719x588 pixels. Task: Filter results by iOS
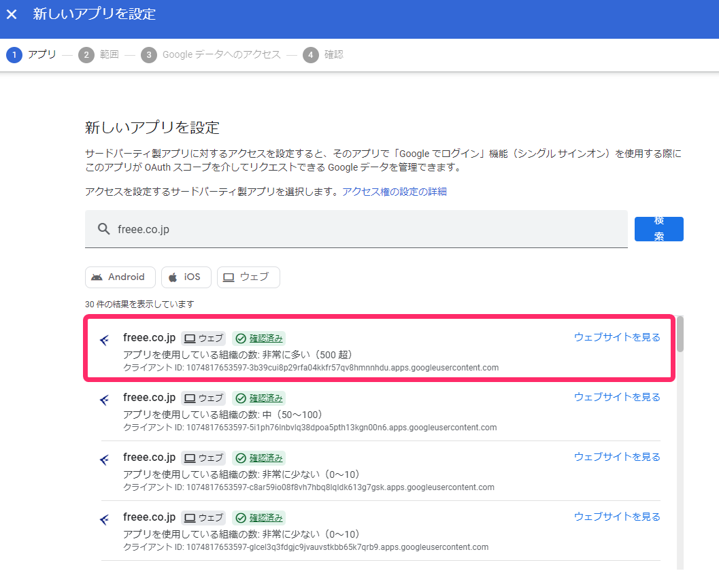click(x=186, y=277)
